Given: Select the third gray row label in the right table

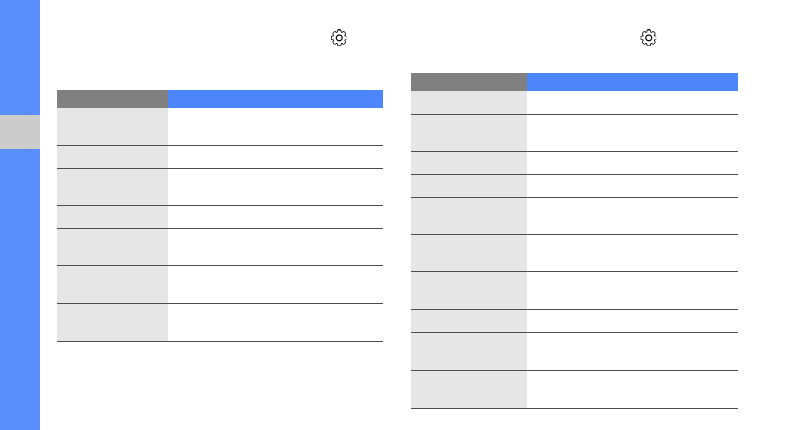Looking at the screenshot, I should [469, 163].
